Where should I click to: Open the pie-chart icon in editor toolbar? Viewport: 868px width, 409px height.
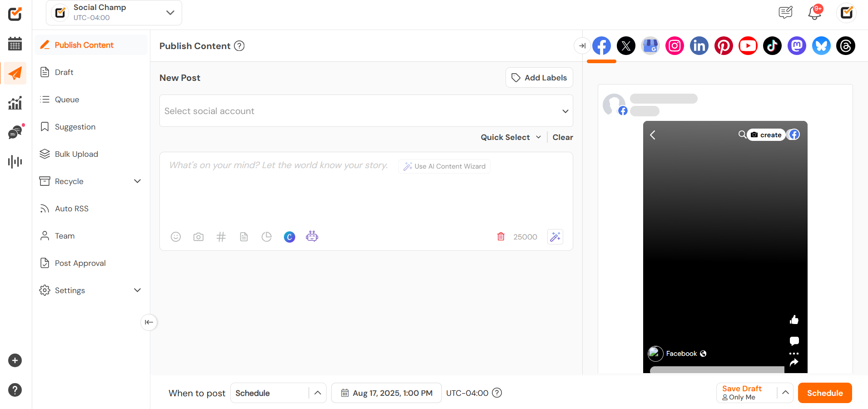pyautogui.click(x=267, y=237)
